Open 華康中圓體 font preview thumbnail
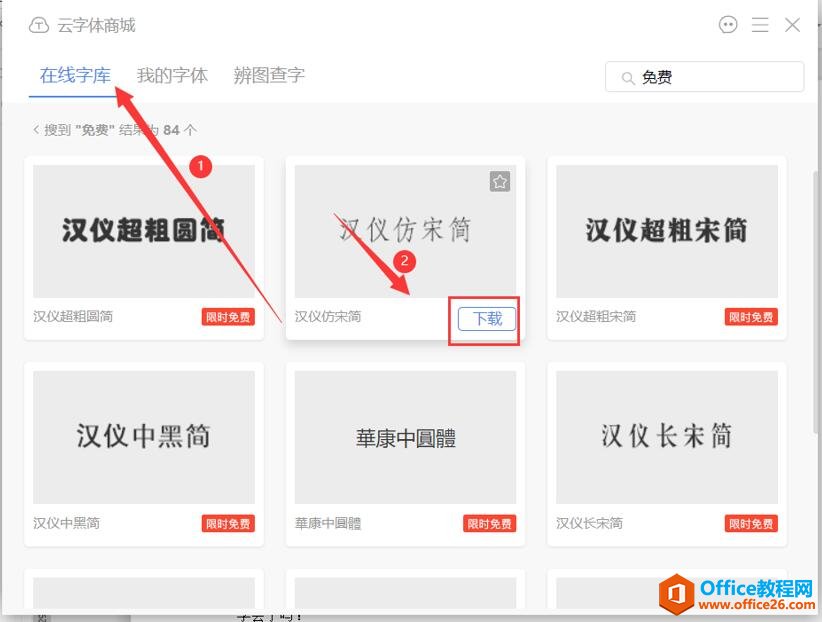 click(x=405, y=437)
